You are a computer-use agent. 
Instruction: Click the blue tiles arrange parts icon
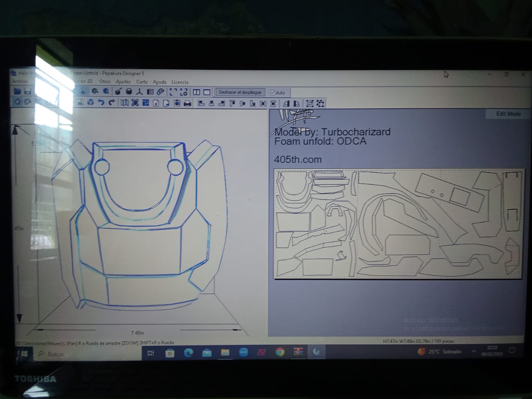(145, 103)
